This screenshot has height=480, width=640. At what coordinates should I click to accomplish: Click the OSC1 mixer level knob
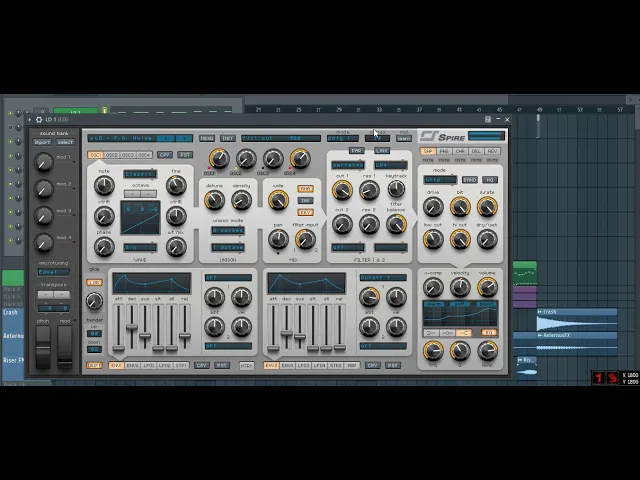219,159
